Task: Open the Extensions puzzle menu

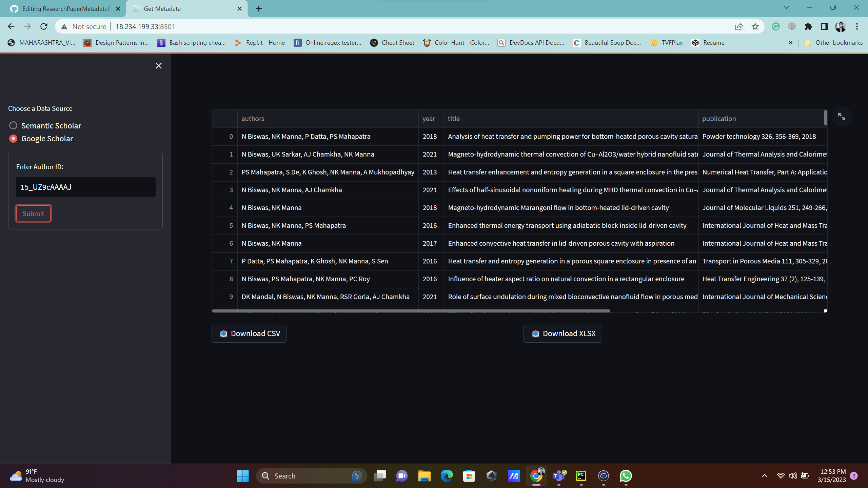Action: (808, 26)
